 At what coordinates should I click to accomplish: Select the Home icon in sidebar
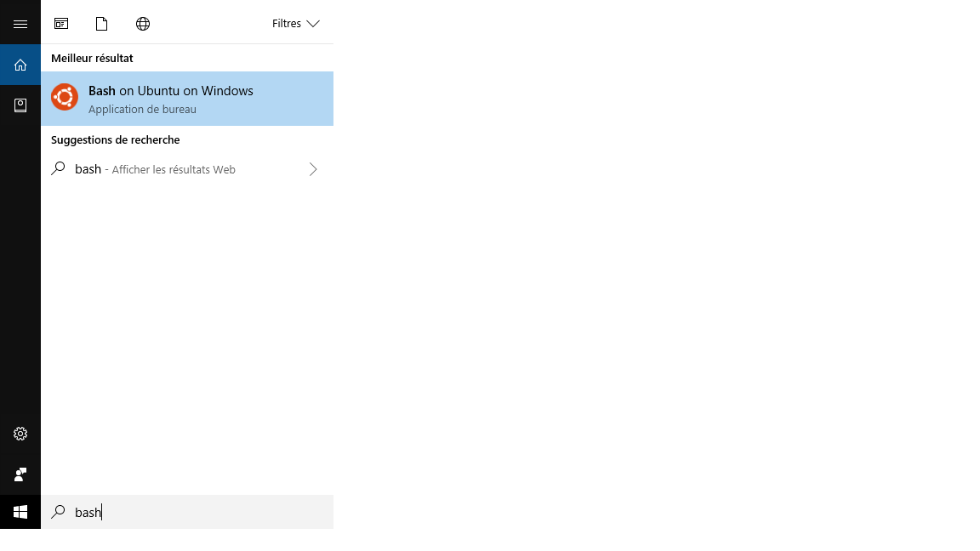point(20,65)
